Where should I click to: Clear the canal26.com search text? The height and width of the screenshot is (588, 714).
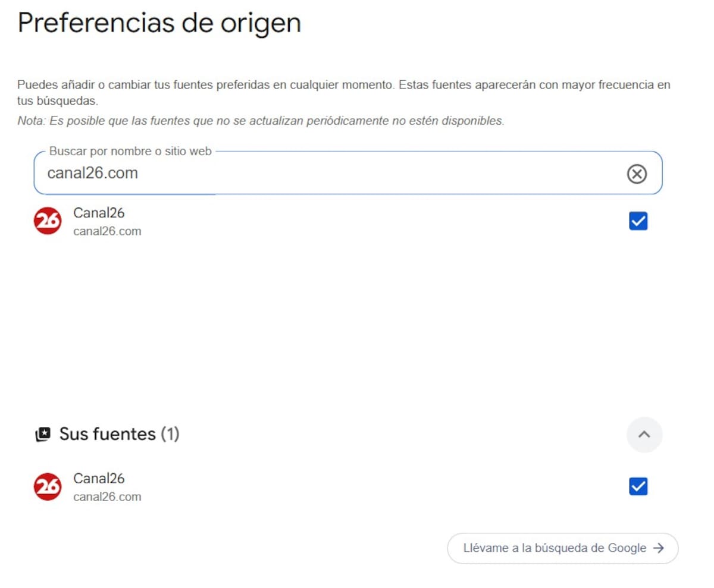click(637, 174)
